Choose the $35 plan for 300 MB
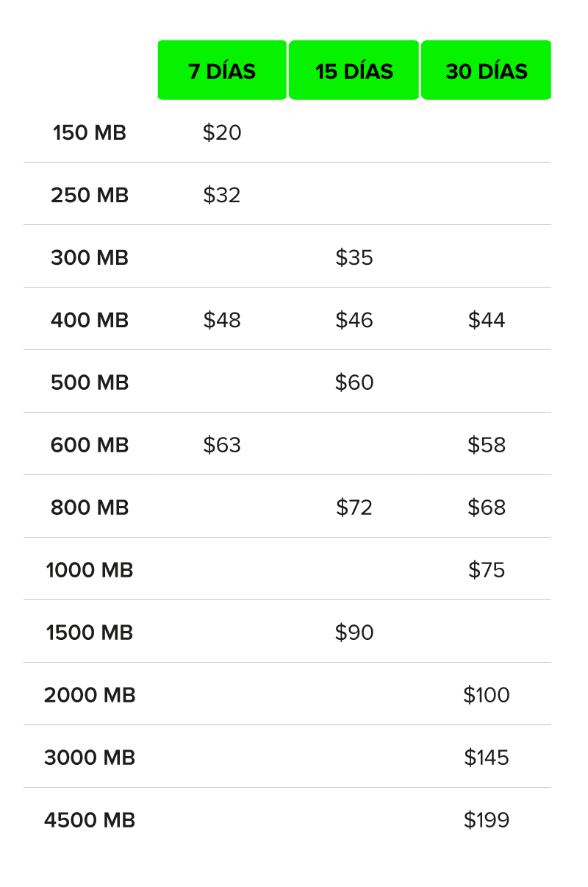Screen dimensions: 588x887 point(354,258)
